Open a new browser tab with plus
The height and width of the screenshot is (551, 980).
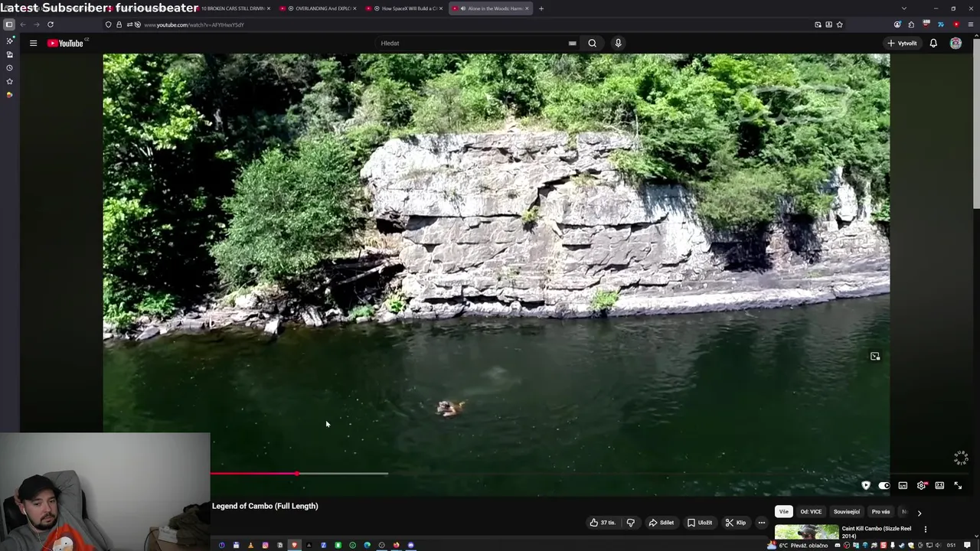click(541, 8)
